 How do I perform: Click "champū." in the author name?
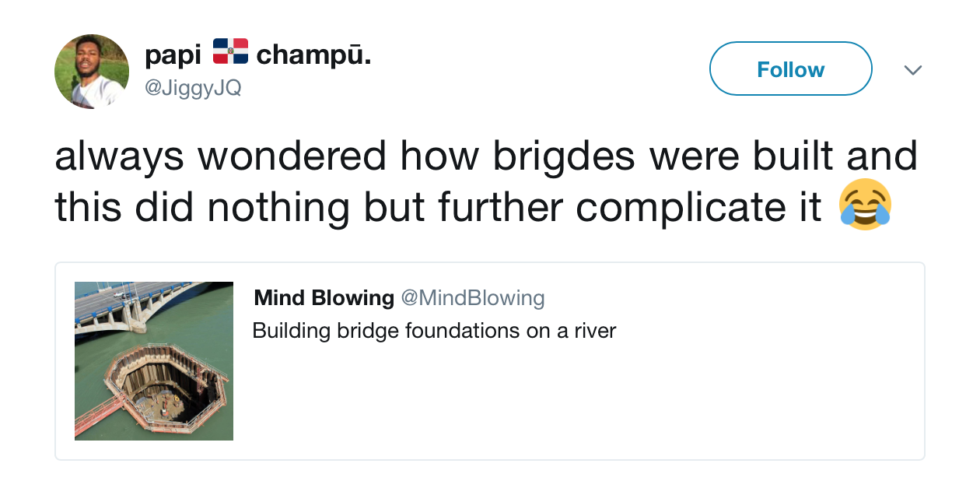point(313,55)
